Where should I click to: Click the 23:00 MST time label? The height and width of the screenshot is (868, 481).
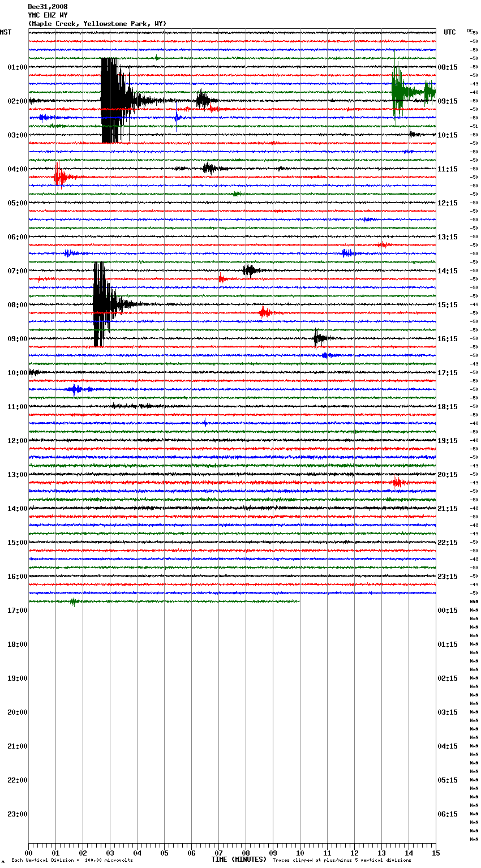click(x=17, y=814)
